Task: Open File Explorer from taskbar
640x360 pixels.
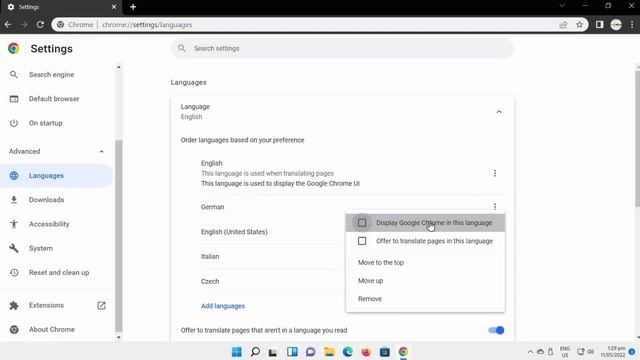Action: click(329, 352)
